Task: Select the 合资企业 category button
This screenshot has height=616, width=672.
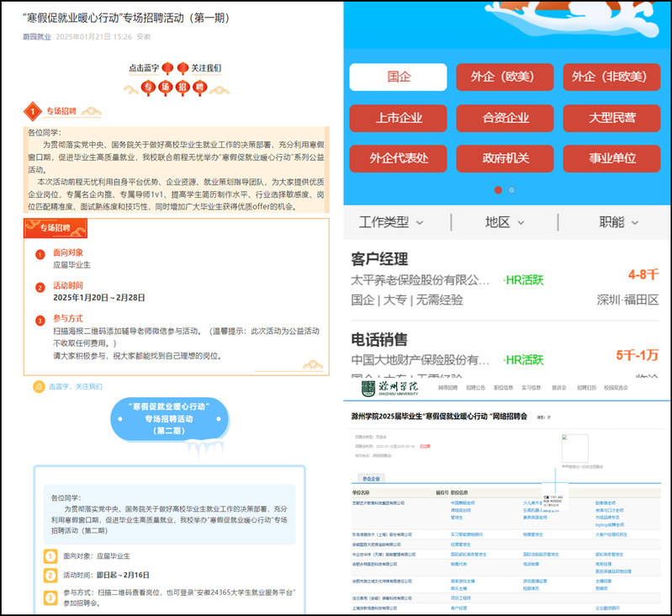Action: point(505,118)
